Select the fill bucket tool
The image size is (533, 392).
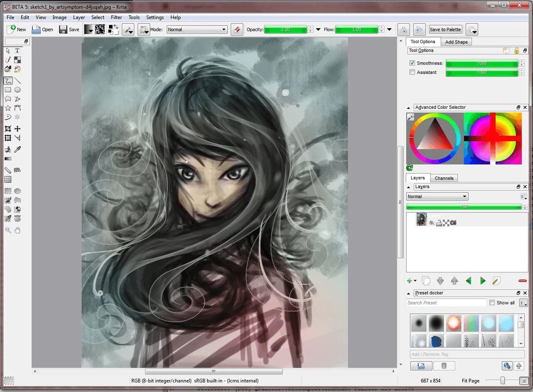(8, 149)
